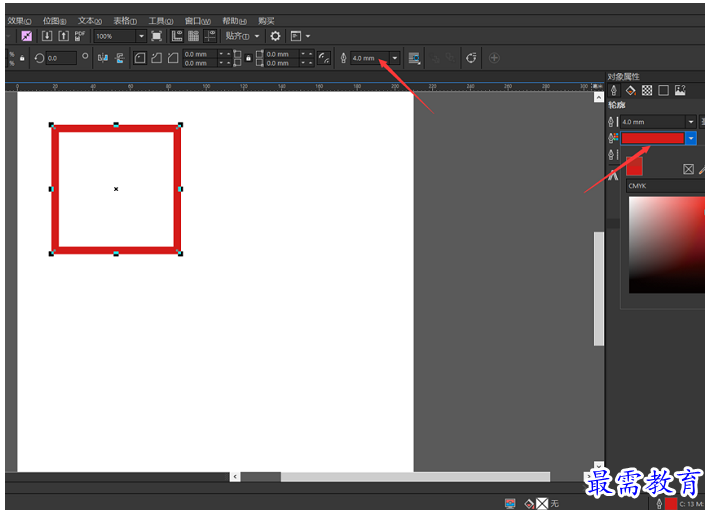Click the red square's center X marker
Viewport: 709px width, 514px height.
click(116, 189)
